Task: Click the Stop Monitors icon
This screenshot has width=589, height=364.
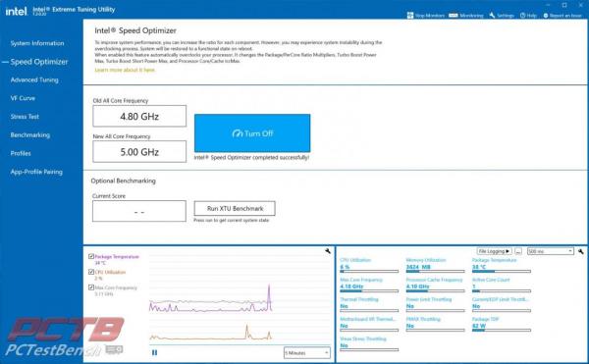Action: tap(410, 16)
